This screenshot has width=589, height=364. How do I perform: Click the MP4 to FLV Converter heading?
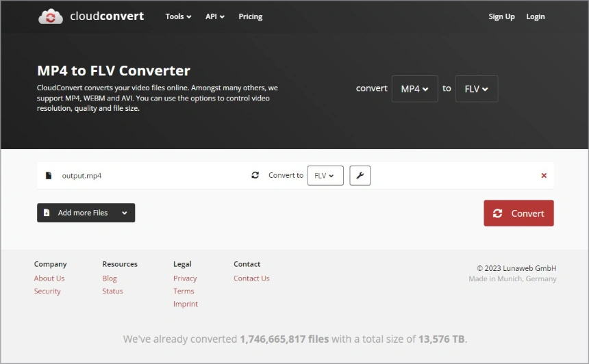pos(114,70)
